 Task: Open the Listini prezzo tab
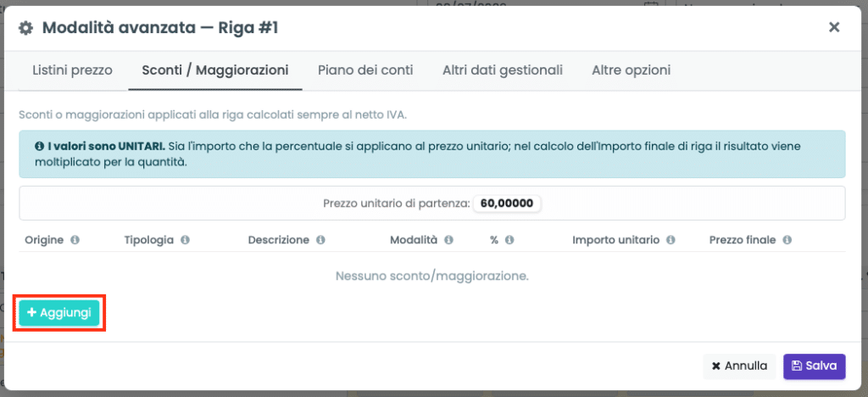coord(73,70)
